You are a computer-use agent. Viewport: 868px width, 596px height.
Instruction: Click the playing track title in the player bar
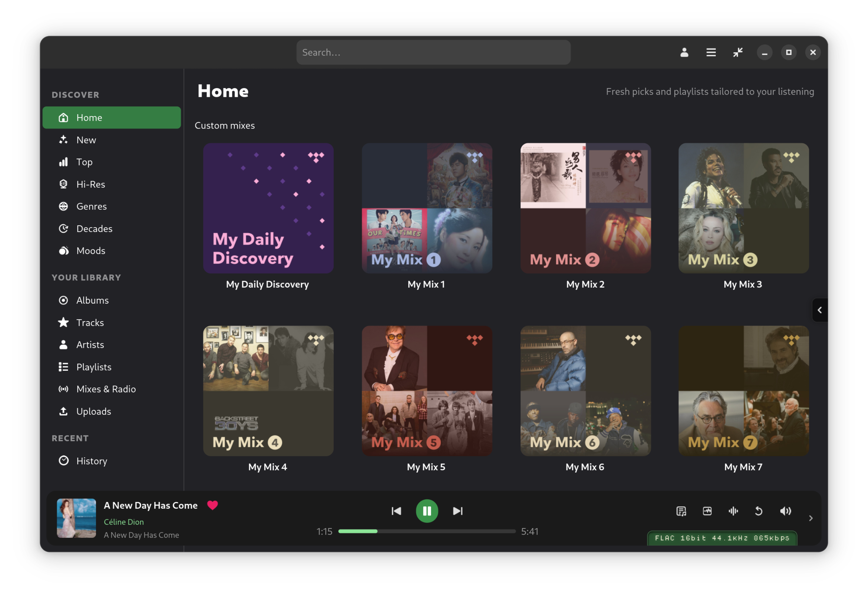151,505
